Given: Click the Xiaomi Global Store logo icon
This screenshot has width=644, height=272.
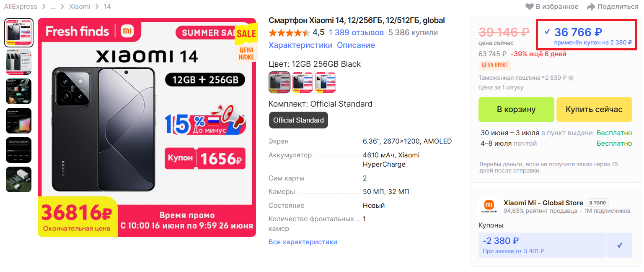Looking at the screenshot, I should (x=489, y=205).
